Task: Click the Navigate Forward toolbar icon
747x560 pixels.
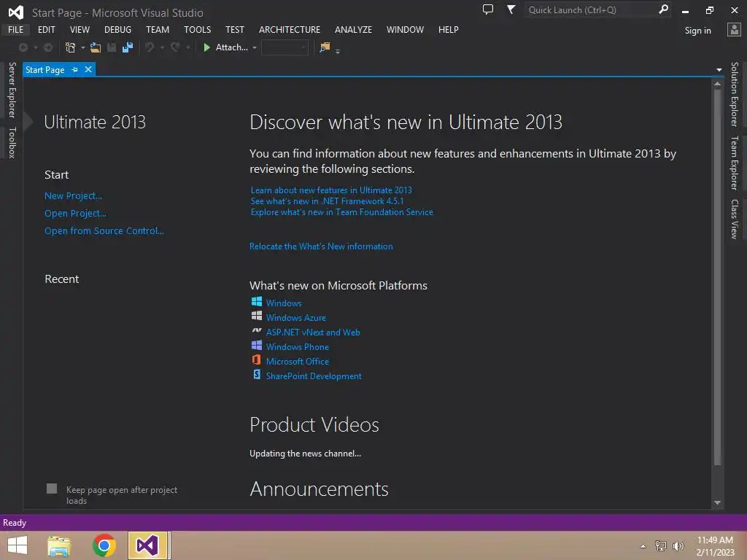Action: (x=48, y=47)
